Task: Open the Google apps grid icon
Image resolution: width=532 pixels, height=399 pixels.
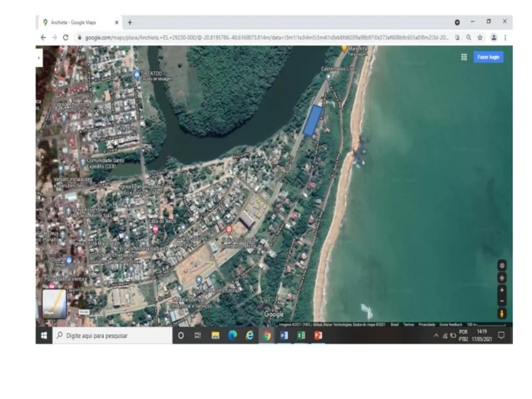Action: [464, 57]
